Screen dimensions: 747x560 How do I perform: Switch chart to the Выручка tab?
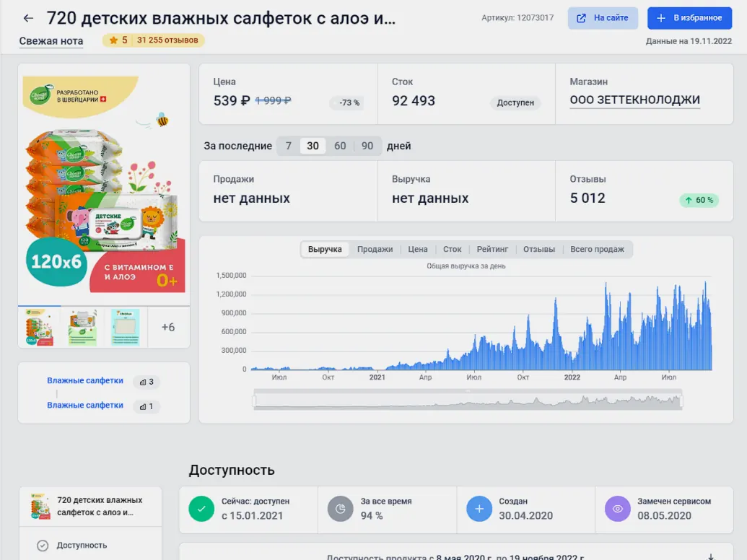[325, 249]
